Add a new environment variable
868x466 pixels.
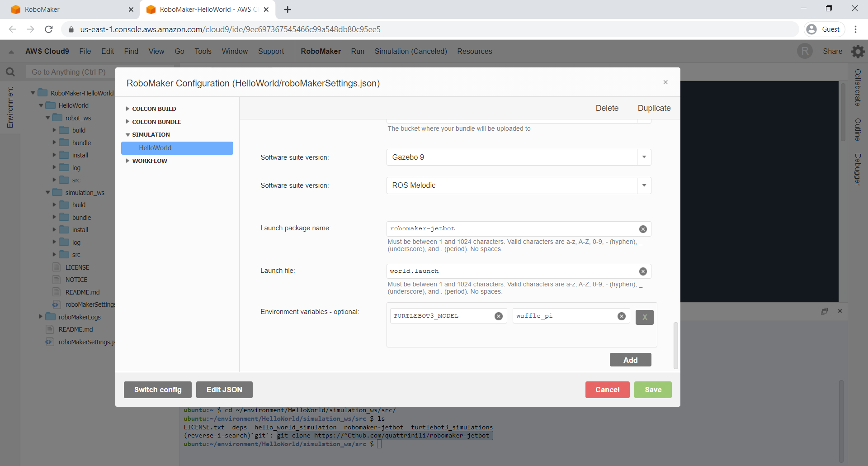click(x=630, y=360)
